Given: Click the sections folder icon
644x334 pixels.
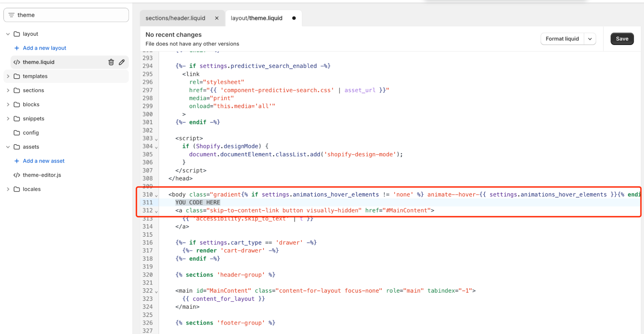Looking at the screenshot, I should pos(17,91).
